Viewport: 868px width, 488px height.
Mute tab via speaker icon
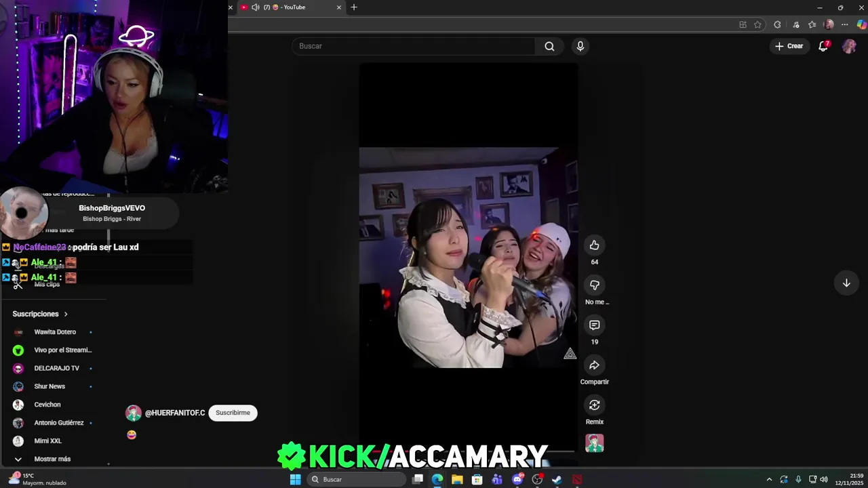click(256, 7)
